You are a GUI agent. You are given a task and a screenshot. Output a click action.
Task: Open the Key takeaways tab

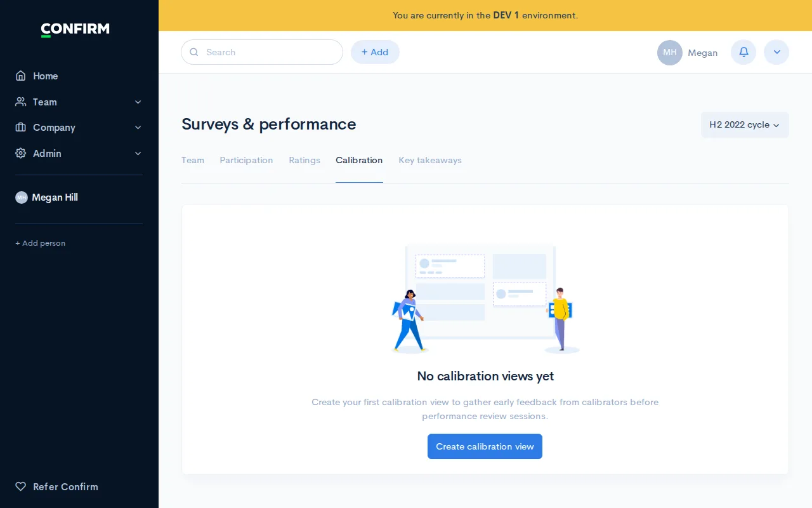[430, 160]
